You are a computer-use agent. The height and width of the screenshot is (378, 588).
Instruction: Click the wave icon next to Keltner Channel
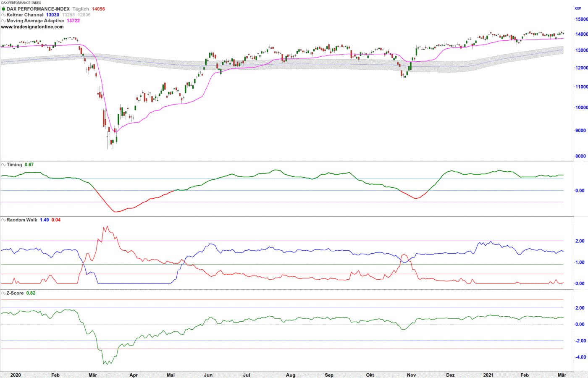(x=3, y=15)
